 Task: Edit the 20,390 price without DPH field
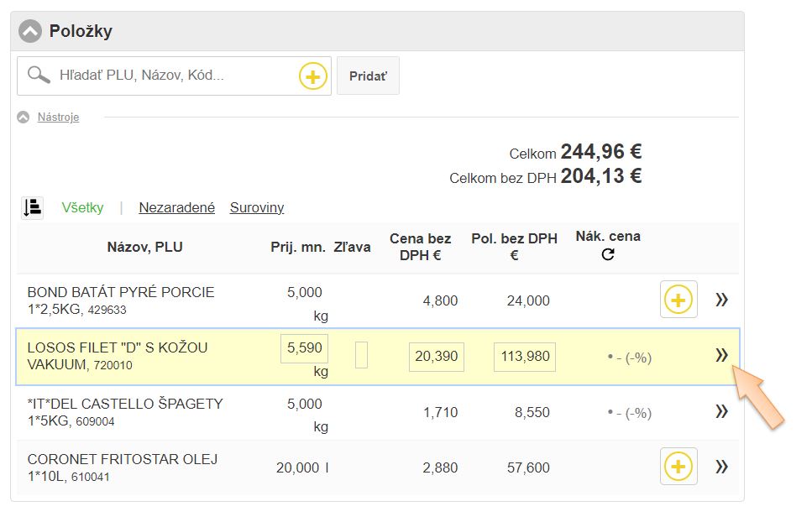[x=436, y=357]
